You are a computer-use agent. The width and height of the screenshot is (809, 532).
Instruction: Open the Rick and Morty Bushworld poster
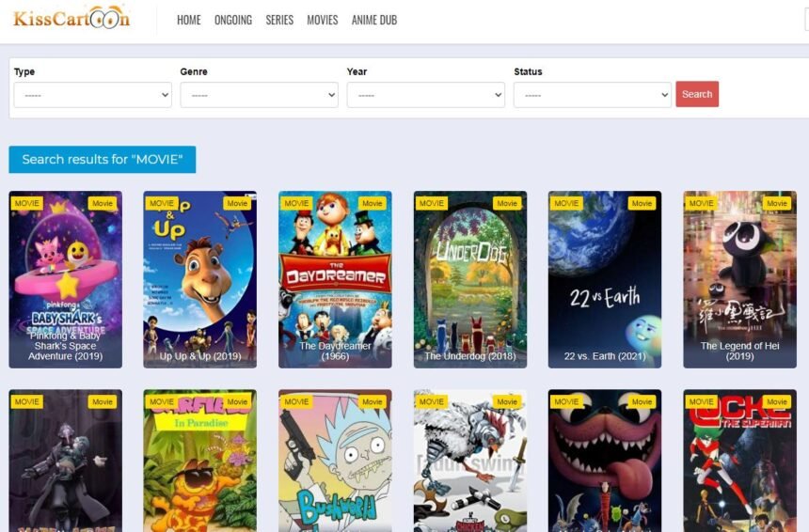(335, 461)
